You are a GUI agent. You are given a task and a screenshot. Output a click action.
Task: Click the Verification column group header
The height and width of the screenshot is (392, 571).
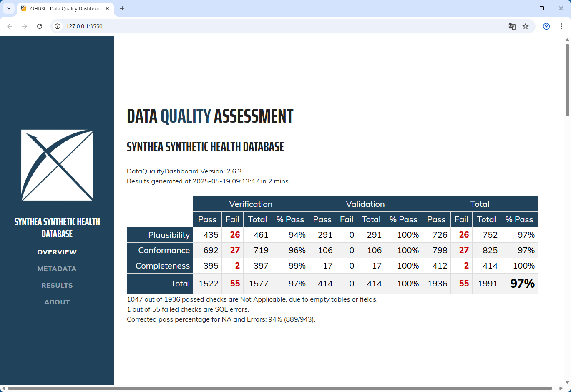tap(251, 204)
